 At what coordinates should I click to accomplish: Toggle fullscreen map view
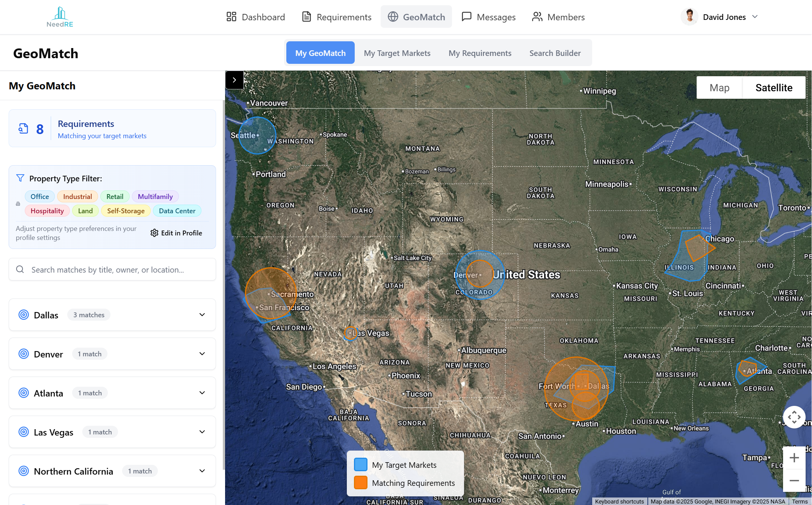(794, 417)
